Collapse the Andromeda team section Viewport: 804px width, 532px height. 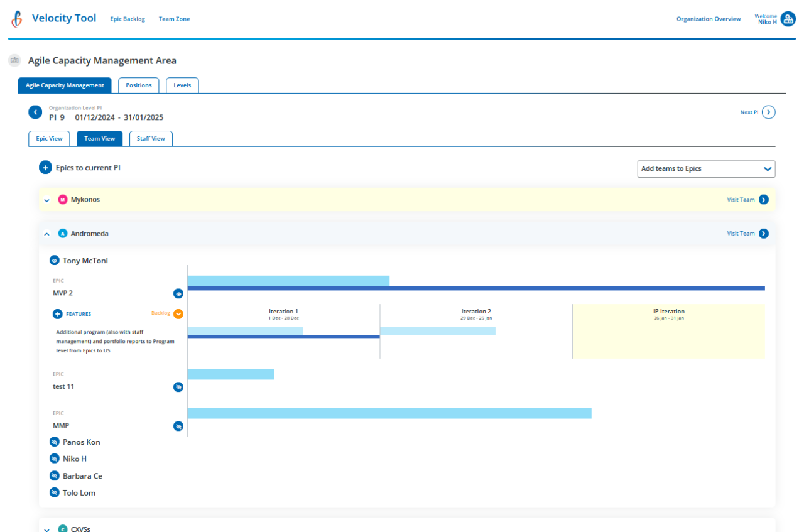[x=46, y=234]
